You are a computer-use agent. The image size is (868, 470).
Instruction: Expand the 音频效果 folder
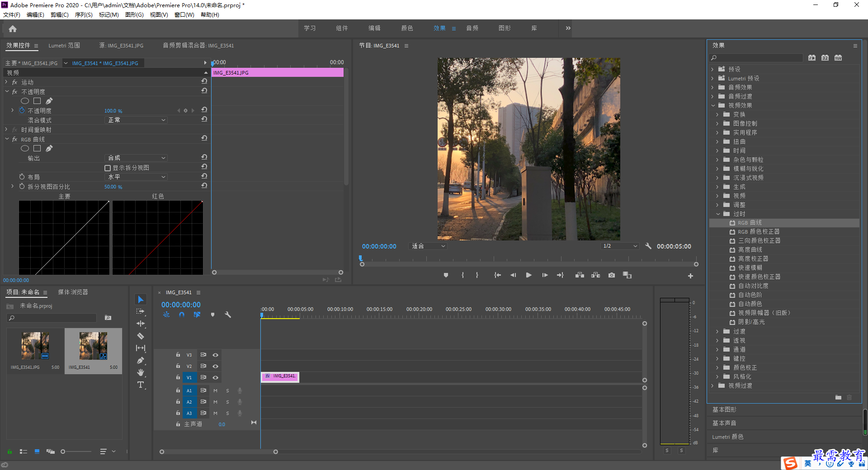point(712,87)
